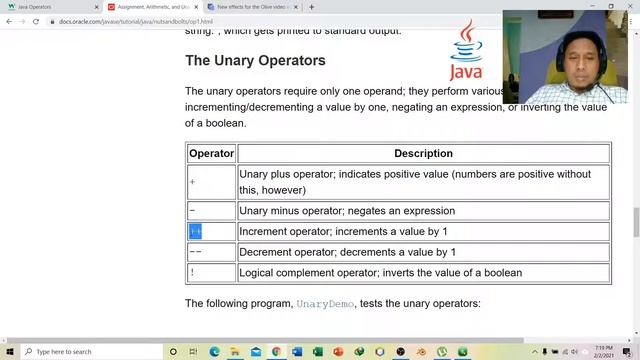
Task: Close the Olive video effects tab
Action: (x=296, y=7)
